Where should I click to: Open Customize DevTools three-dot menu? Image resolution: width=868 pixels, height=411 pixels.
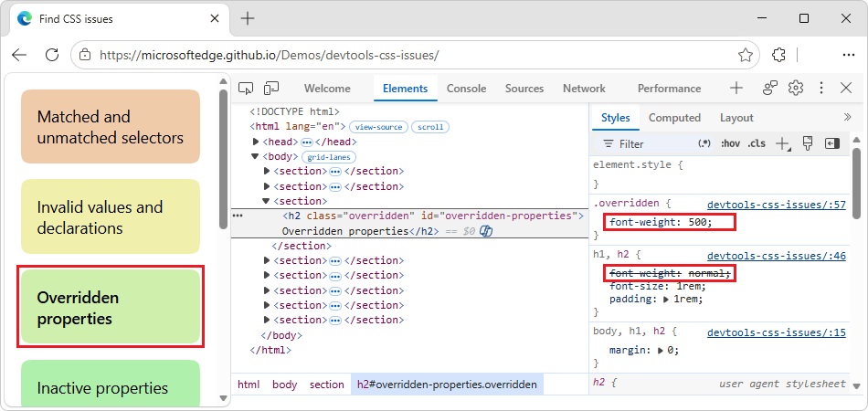821,88
